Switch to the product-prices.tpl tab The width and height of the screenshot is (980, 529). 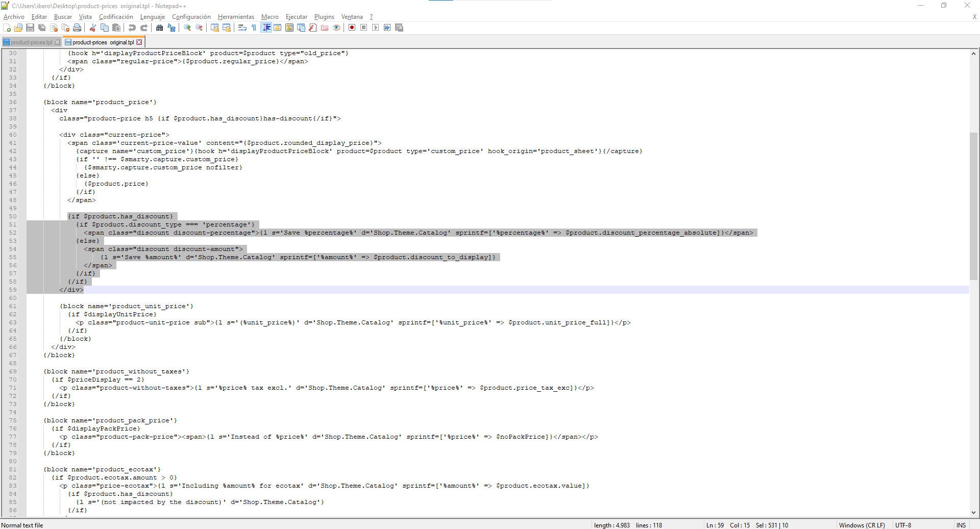tap(32, 42)
